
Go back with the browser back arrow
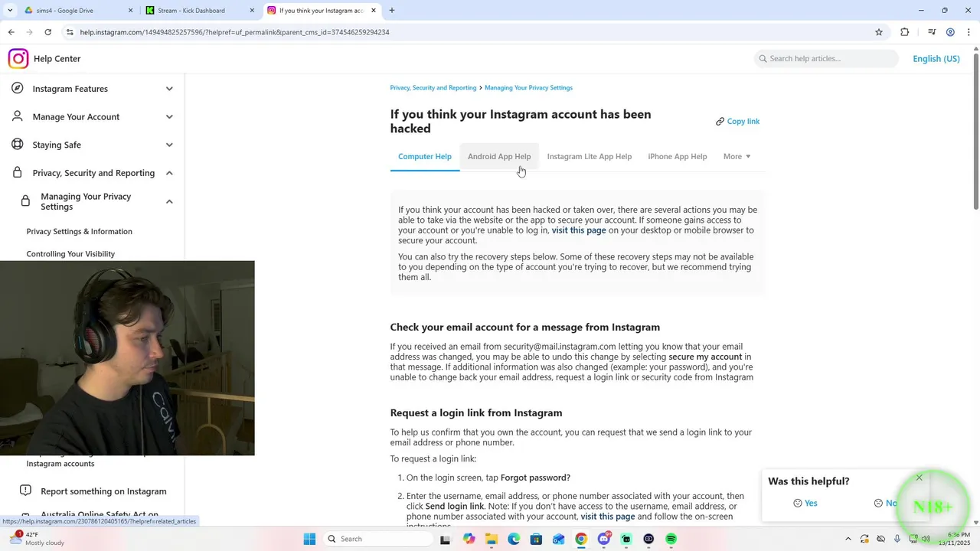tap(11, 32)
